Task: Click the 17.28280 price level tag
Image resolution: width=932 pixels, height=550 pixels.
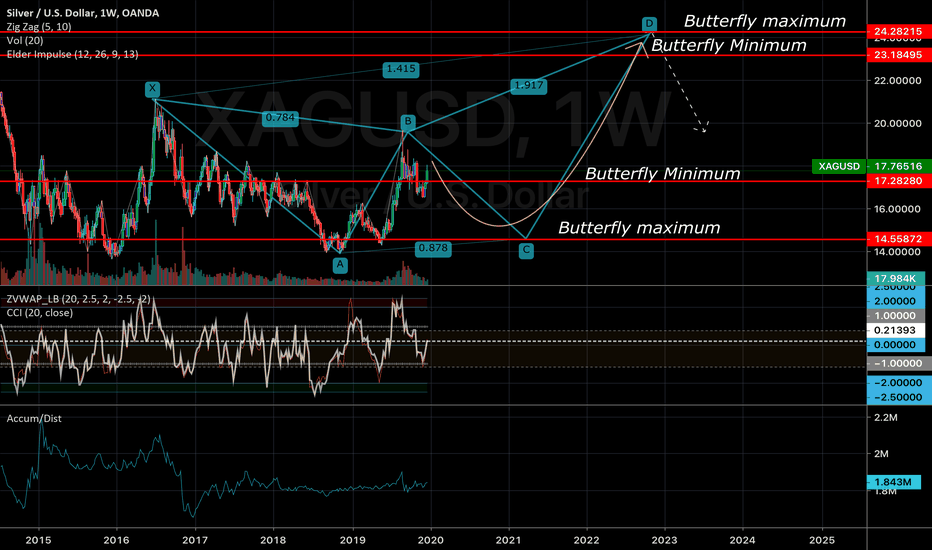Action: point(899,181)
